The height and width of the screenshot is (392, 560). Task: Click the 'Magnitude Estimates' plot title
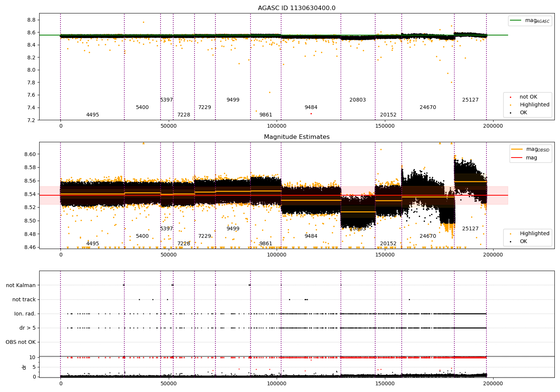[296, 137]
